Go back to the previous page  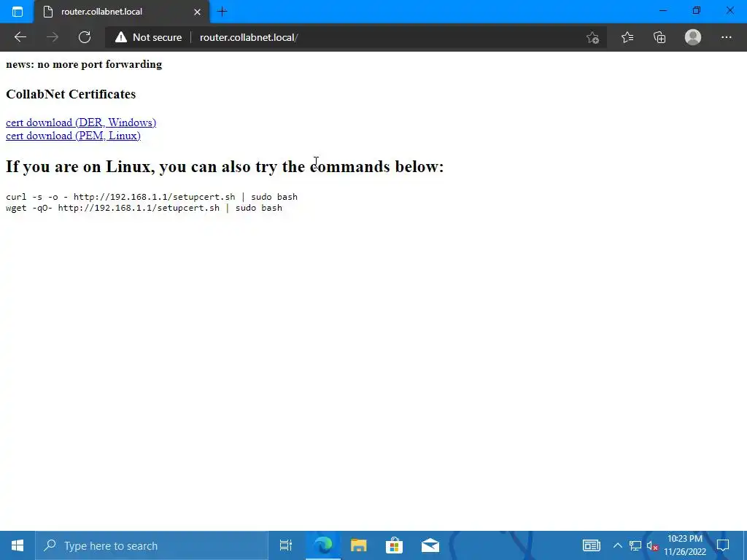pyautogui.click(x=20, y=37)
